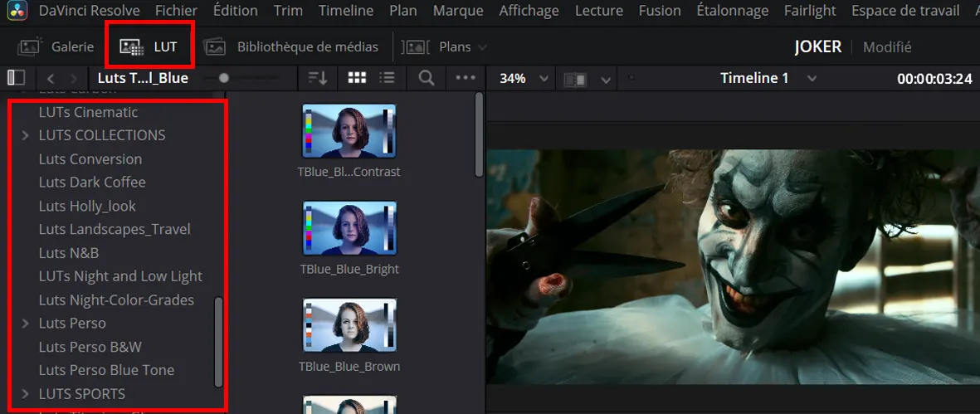Open the Marque menu
The height and width of the screenshot is (414, 980).
pos(458,11)
